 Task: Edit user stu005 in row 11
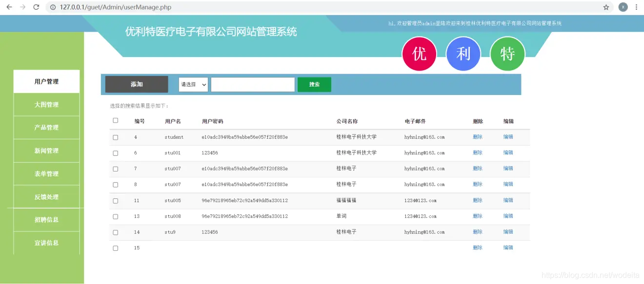coord(508,200)
